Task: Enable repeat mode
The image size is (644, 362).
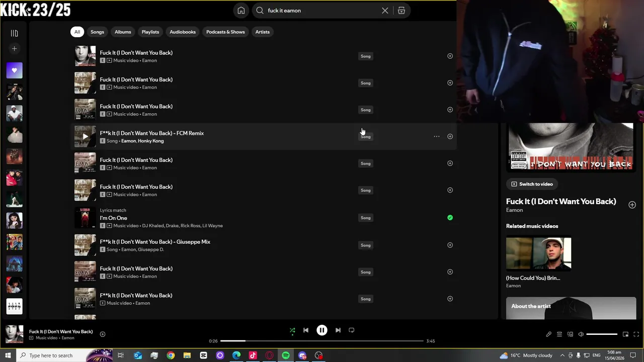Action: point(352,330)
